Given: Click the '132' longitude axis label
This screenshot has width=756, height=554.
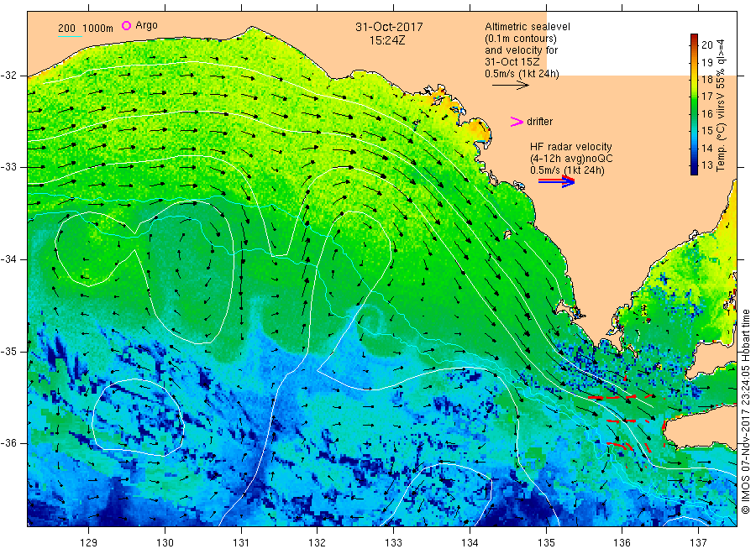Looking at the screenshot, I should 318,543.
